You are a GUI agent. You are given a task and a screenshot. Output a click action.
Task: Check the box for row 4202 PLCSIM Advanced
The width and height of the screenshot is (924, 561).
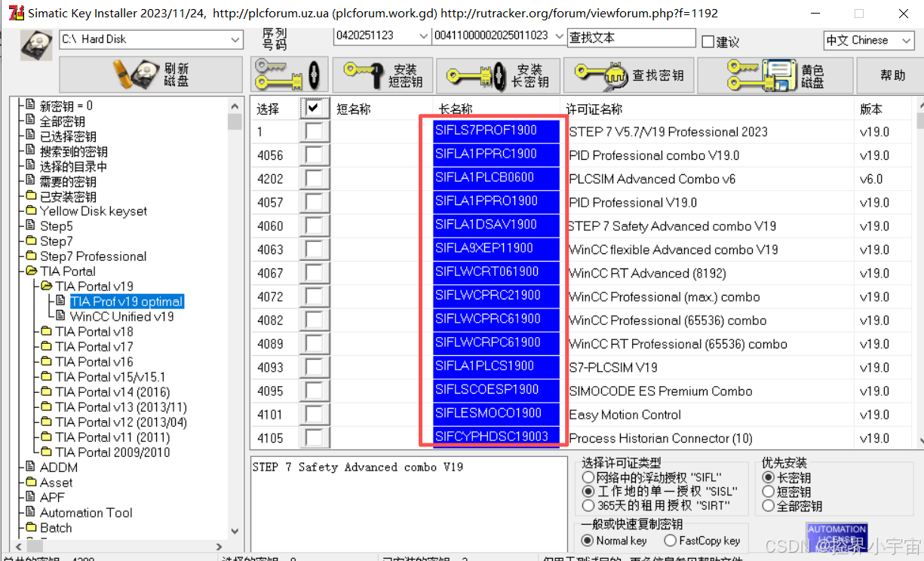tap(314, 179)
